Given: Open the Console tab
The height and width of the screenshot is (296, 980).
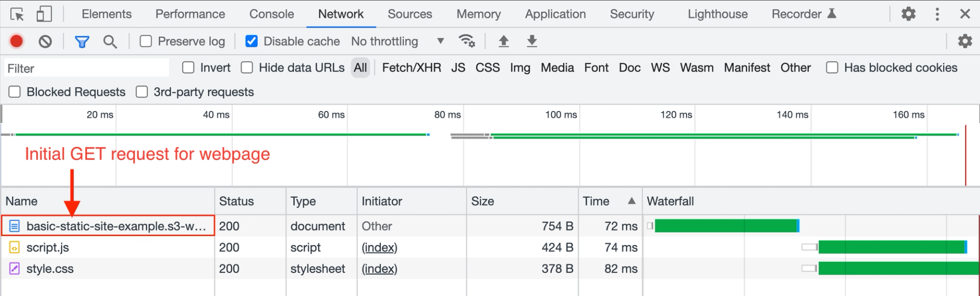Looking at the screenshot, I should point(272,14).
